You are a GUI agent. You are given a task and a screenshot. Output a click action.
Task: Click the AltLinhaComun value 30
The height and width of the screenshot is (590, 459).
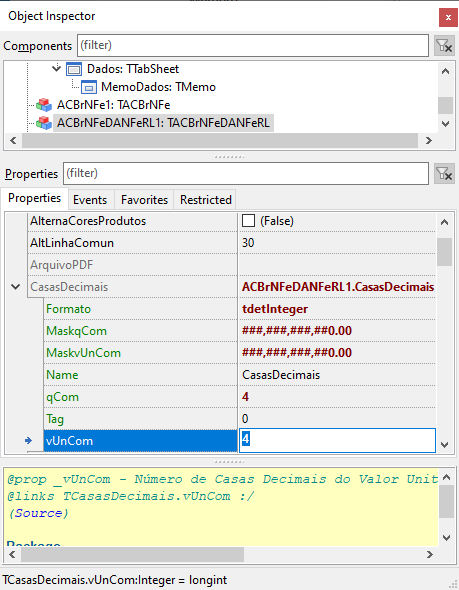(x=248, y=243)
